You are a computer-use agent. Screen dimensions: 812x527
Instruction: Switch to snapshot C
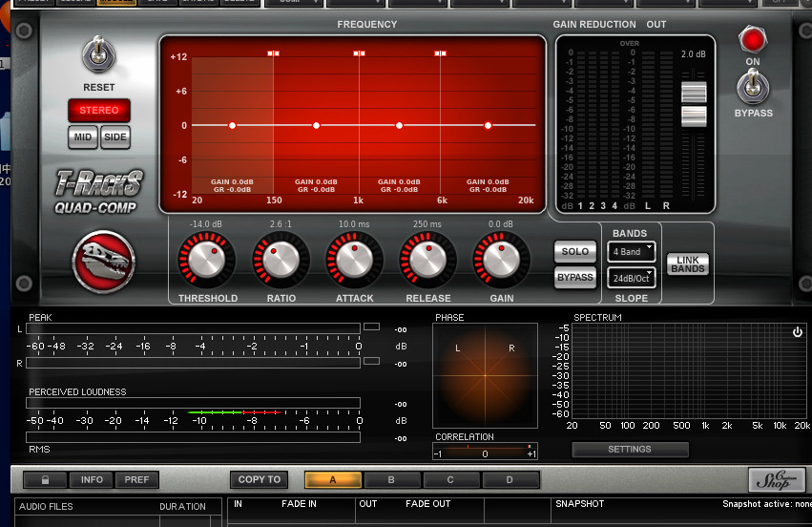point(450,480)
